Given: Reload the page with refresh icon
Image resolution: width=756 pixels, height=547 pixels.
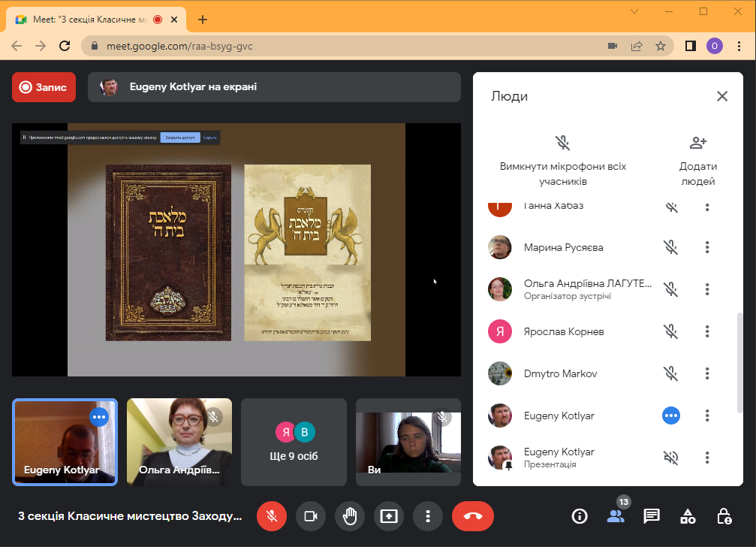Looking at the screenshot, I should (65, 47).
